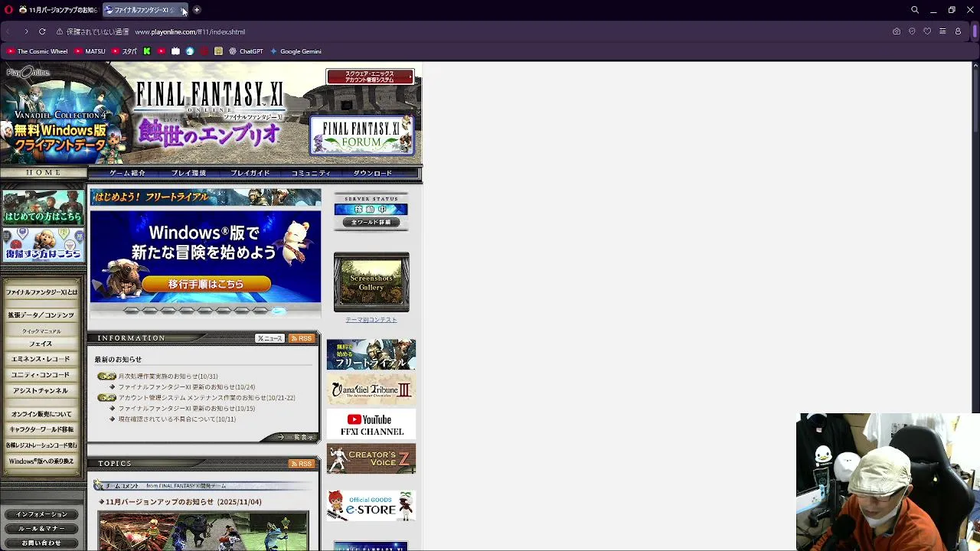Image resolution: width=980 pixels, height=551 pixels.
Task: Switch to the 11月バージョンアップのお知らせ tab
Action: (x=58, y=10)
